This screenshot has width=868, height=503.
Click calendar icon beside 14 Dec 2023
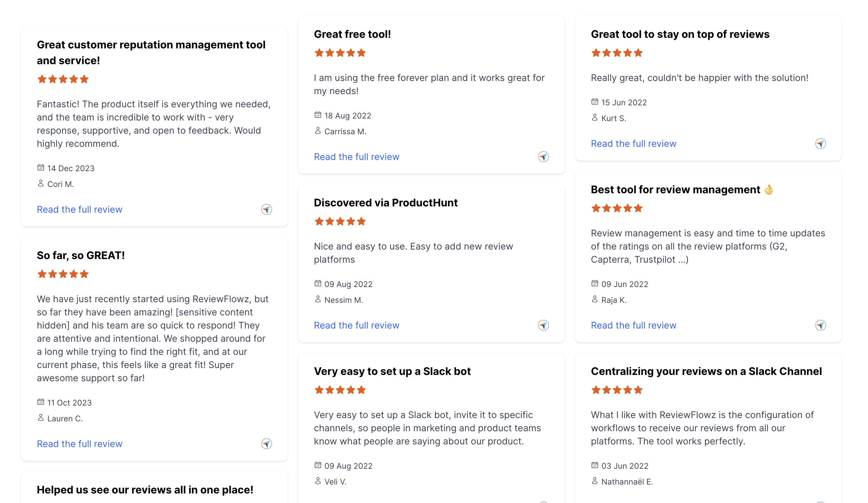41,168
